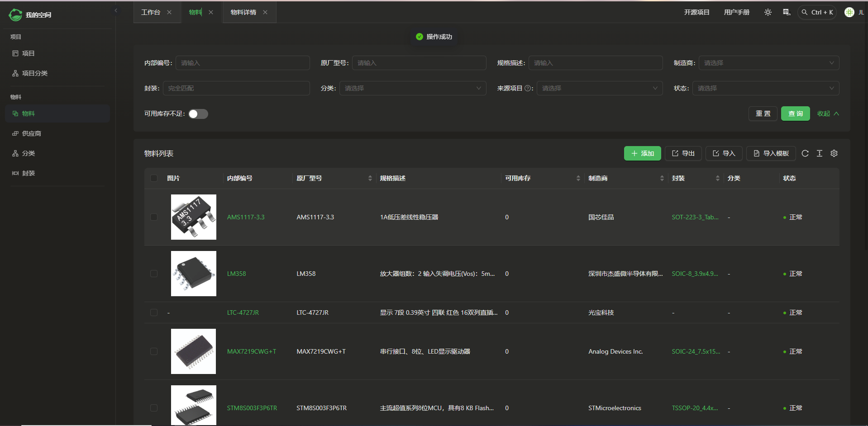Open the table column settings gear icon
The width and height of the screenshot is (868, 426).
(834, 153)
